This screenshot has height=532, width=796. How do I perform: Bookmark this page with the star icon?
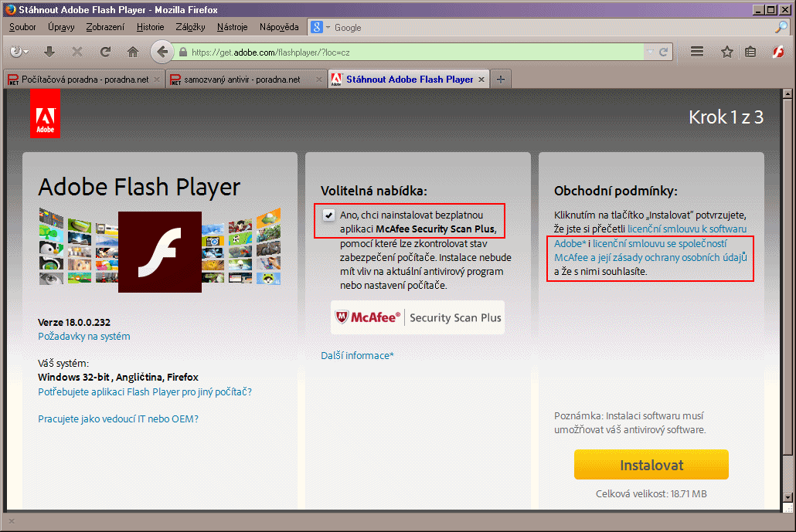click(x=727, y=52)
